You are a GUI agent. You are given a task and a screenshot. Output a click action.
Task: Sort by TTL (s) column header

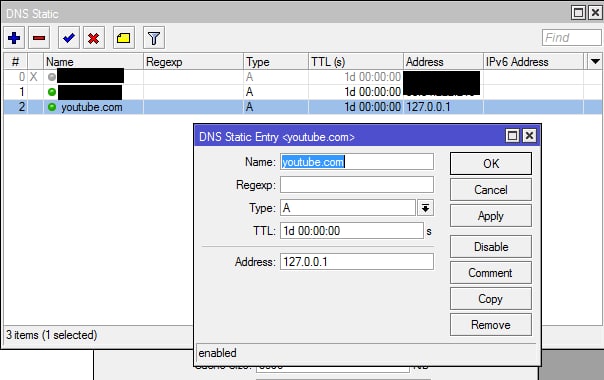click(356, 62)
